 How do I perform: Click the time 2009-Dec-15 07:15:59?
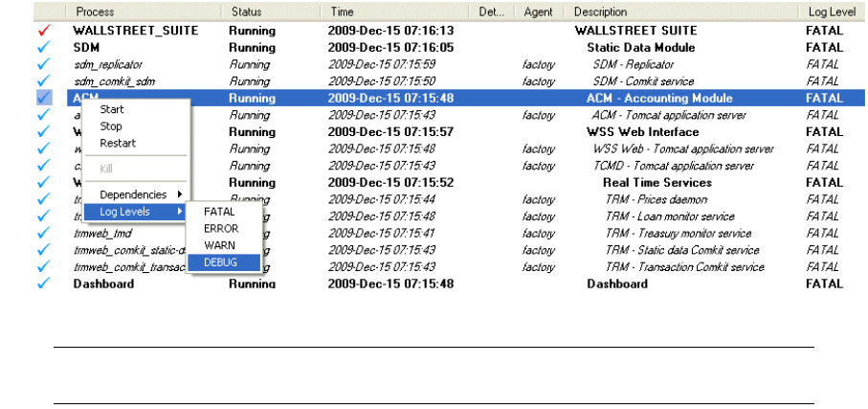[382, 64]
